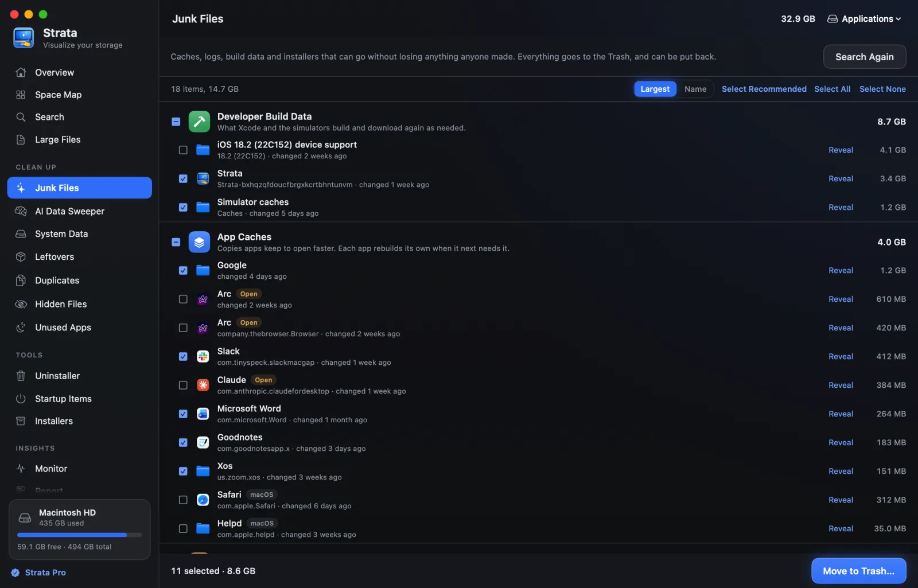Click the Claude app icon in list

click(x=203, y=385)
